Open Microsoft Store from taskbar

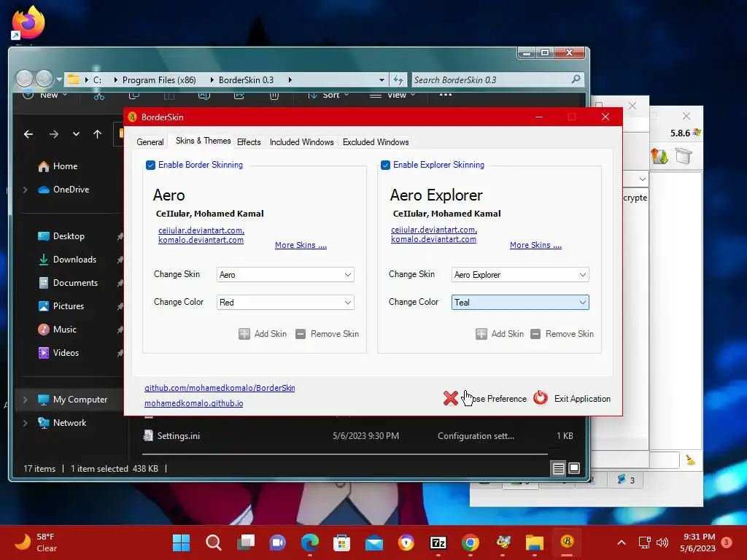[x=341, y=542]
